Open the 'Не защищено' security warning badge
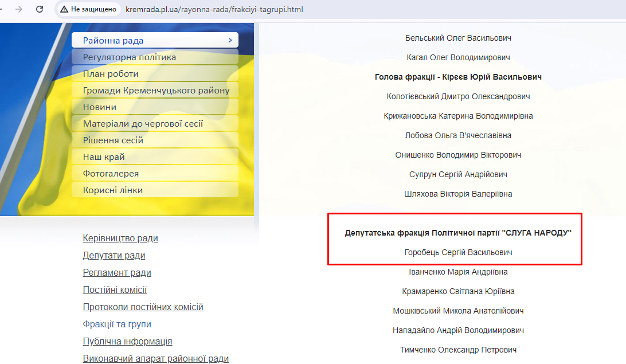The image size is (626, 364). 88,9
